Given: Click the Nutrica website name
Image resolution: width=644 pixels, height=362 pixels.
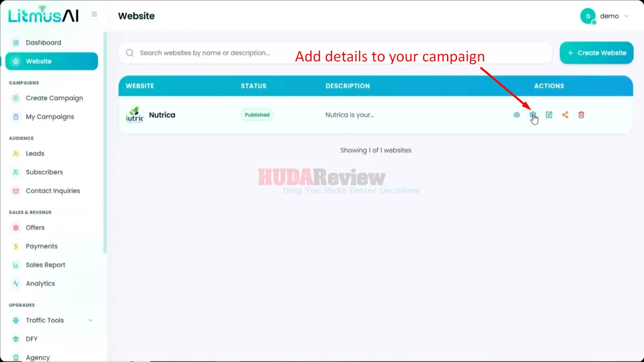Looking at the screenshot, I should [162, 115].
